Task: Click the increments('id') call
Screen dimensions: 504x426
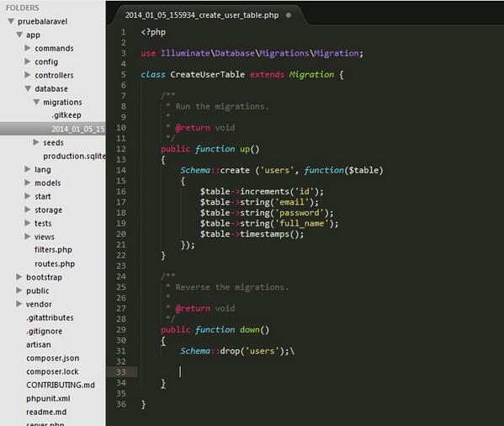Action: 279,192
